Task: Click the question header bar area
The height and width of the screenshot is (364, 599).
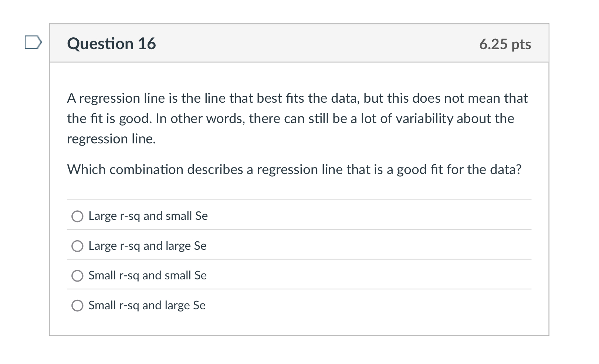Action: coord(299,43)
